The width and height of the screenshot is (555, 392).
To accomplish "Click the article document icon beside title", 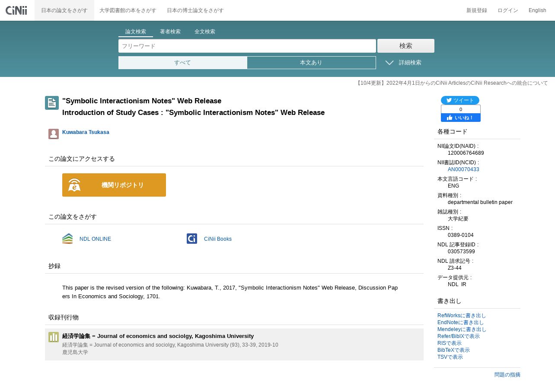I will click(x=52, y=103).
